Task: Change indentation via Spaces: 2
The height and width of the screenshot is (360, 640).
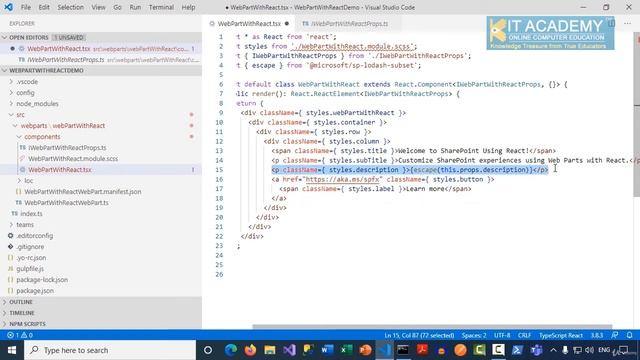Action: tap(474, 335)
